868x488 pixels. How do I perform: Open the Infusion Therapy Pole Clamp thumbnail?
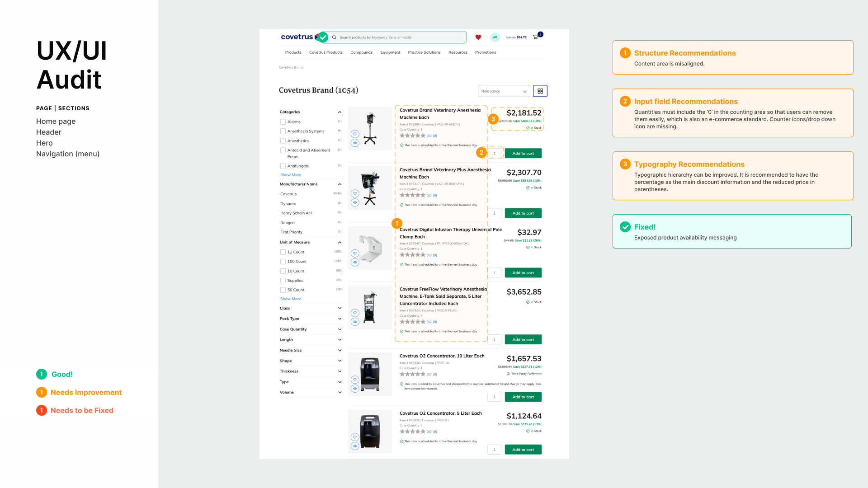370,248
